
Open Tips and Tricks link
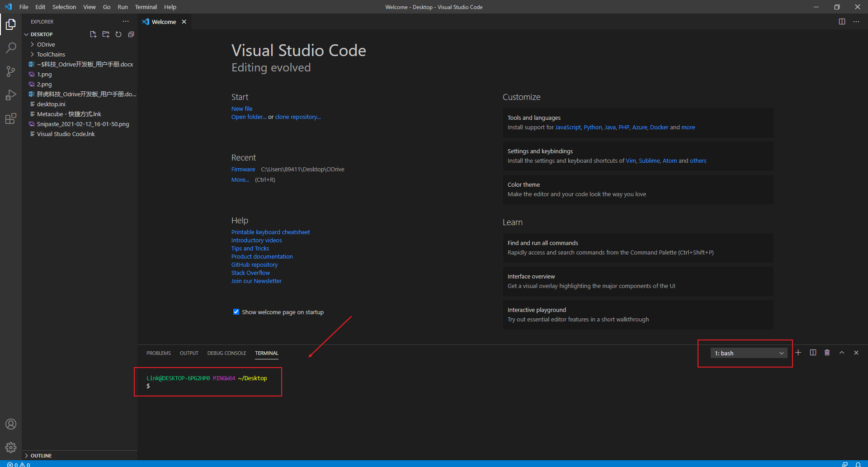point(250,249)
